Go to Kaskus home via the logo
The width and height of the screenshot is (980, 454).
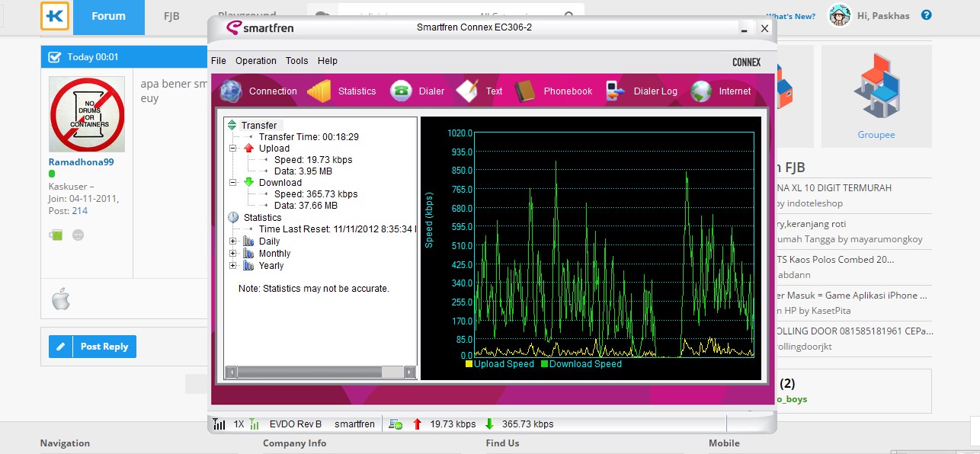coord(55,16)
